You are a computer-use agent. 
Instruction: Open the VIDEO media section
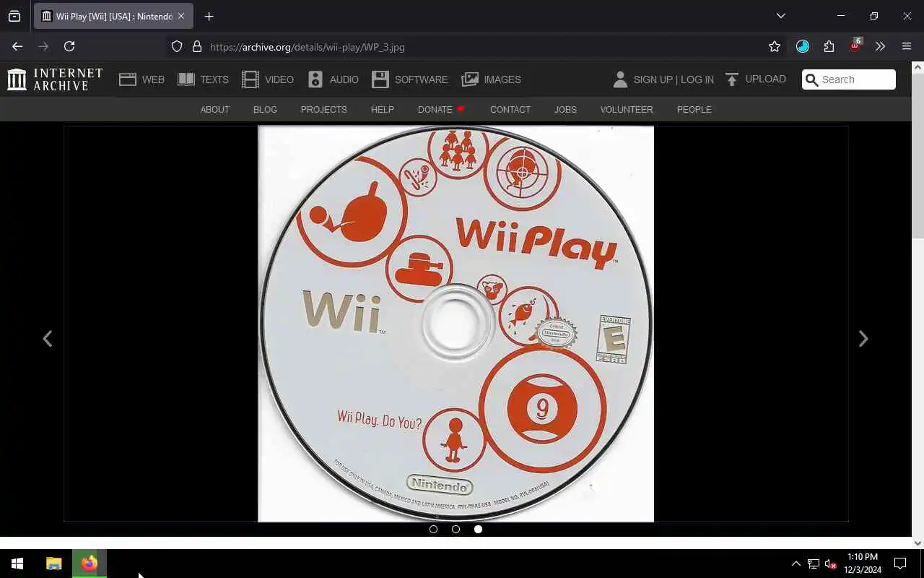[268, 79]
